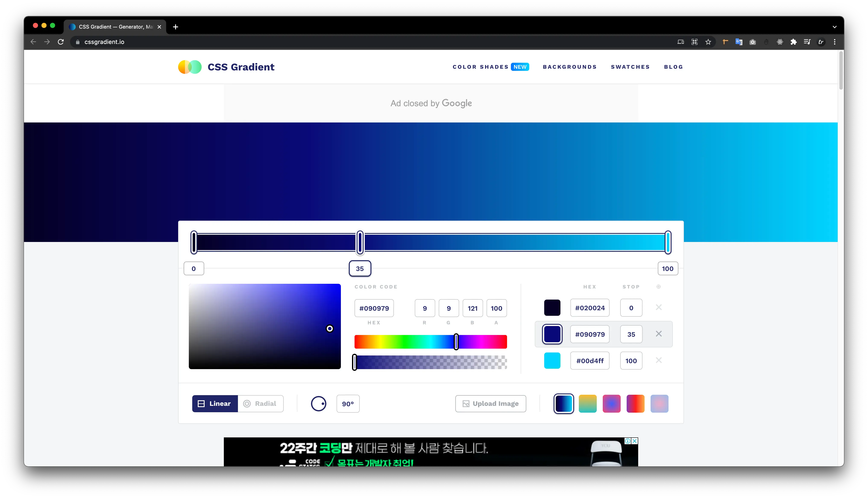The image size is (868, 498).
Task: Click the CSS Gradient logo
Action: (226, 67)
